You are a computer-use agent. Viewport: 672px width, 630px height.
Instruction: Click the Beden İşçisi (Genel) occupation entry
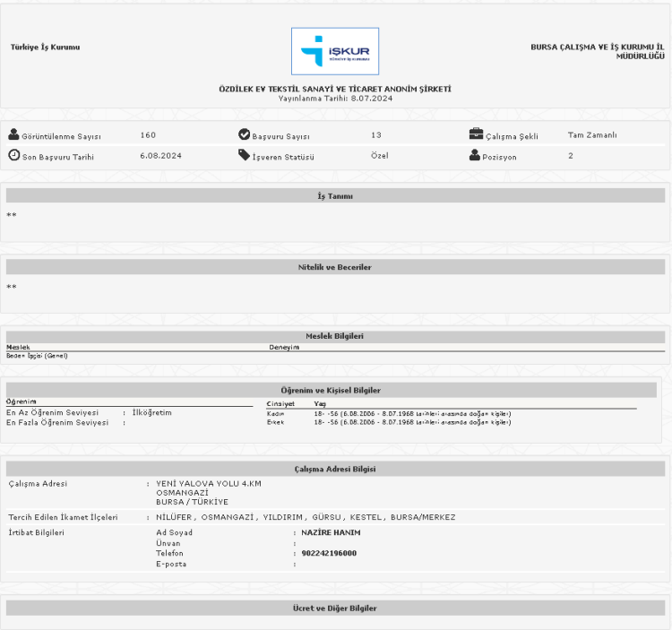coord(37,356)
